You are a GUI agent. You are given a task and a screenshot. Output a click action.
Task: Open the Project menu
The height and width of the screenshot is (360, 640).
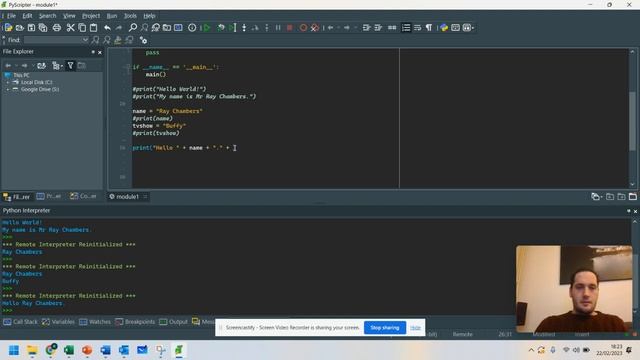coord(91,16)
